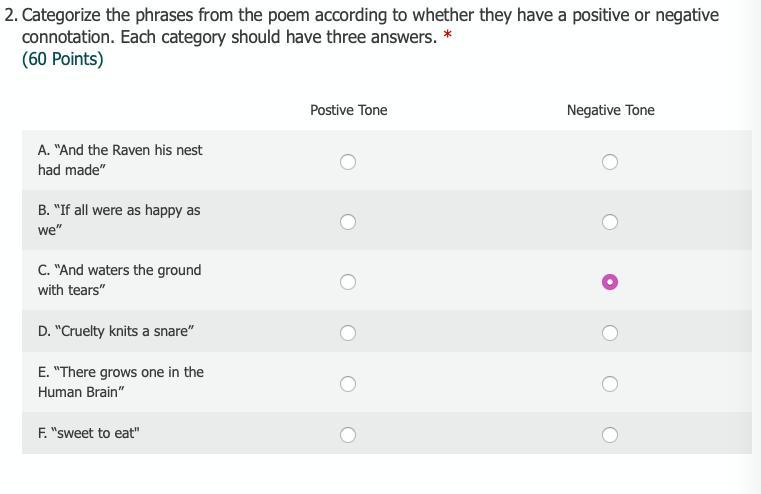Click the "Negative Tone" column header
The image size is (761, 494).
610,110
